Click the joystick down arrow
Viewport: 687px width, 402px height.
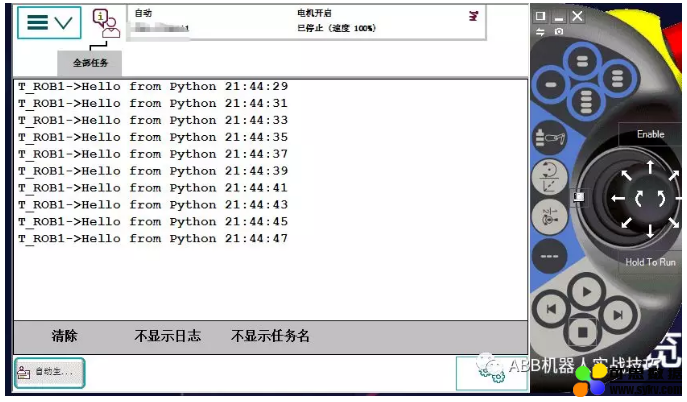(649, 231)
